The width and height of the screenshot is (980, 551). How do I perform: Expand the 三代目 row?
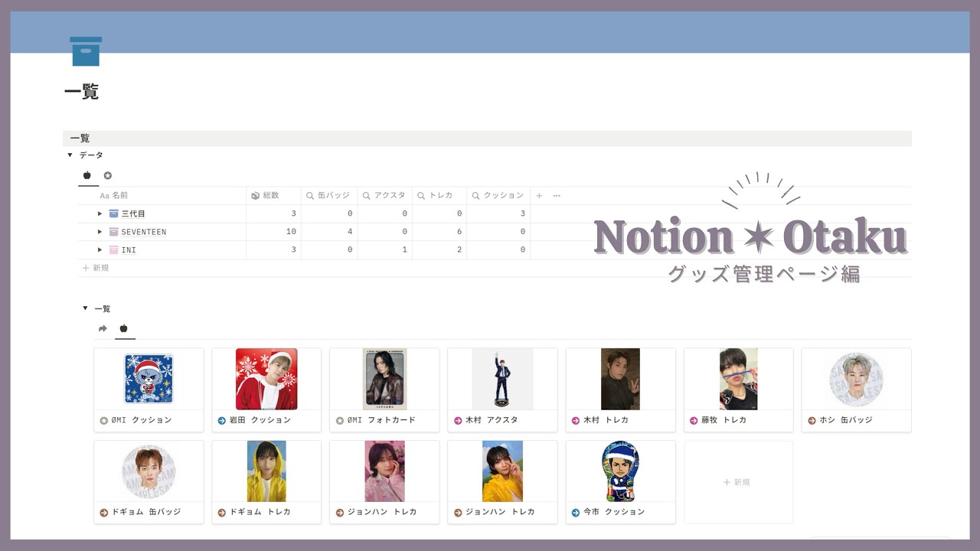pyautogui.click(x=100, y=214)
